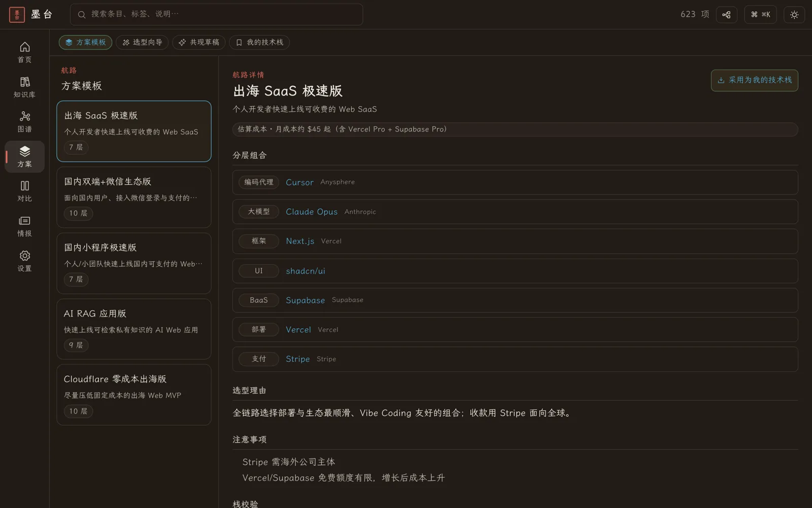Click the 估算成本 cost estimate banner
The image size is (812, 508).
(515, 130)
